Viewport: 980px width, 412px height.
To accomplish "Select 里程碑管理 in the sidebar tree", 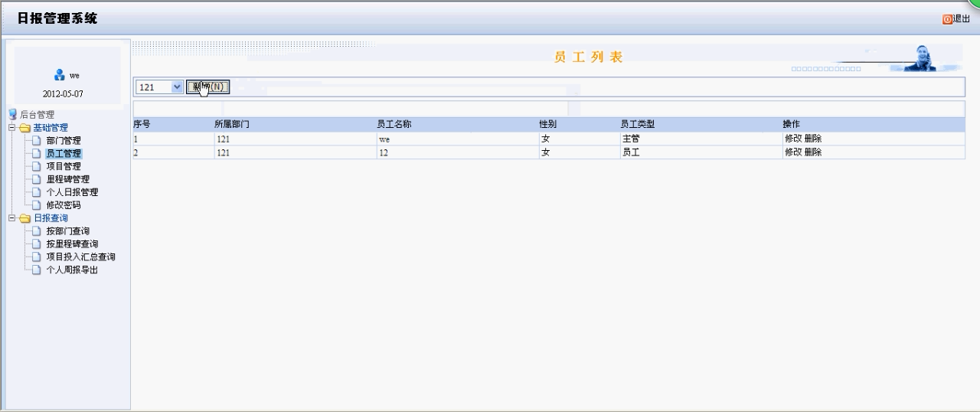I will tap(67, 179).
